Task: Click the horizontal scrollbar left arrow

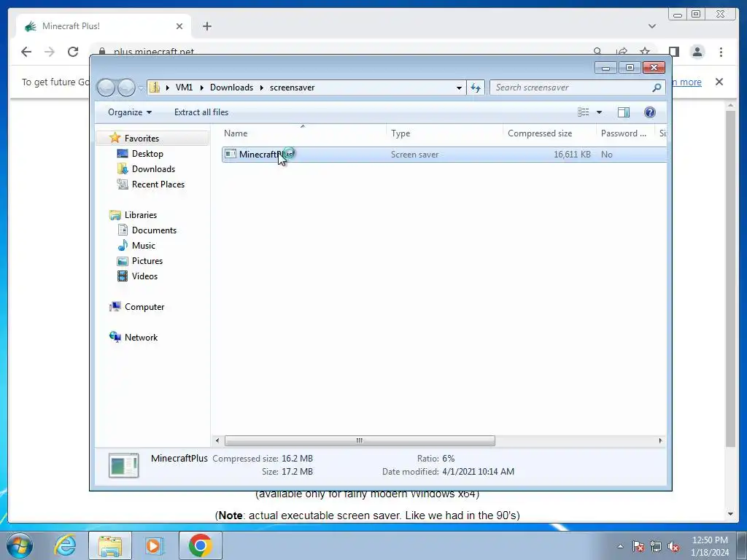Action: coord(217,440)
